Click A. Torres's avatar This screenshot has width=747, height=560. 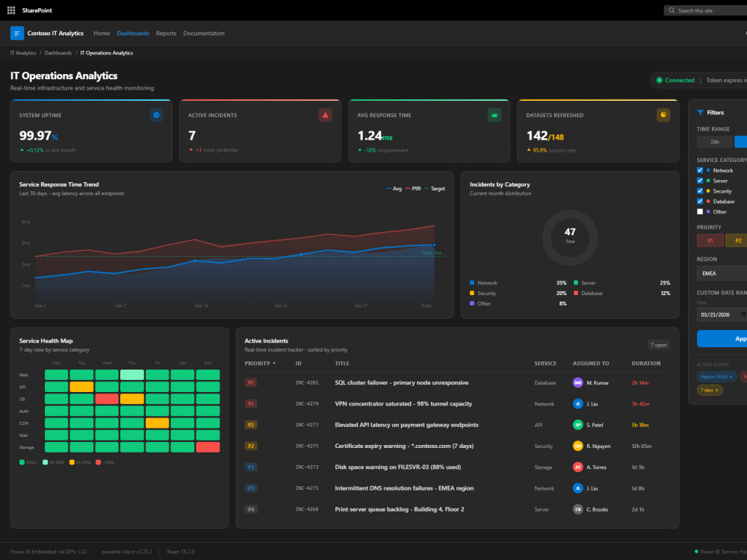point(578,467)
